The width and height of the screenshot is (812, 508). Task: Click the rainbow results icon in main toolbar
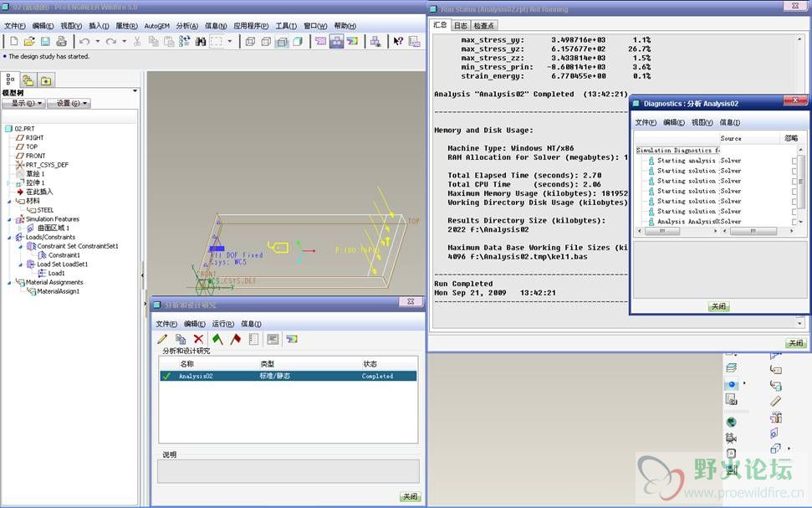(353, 41)
